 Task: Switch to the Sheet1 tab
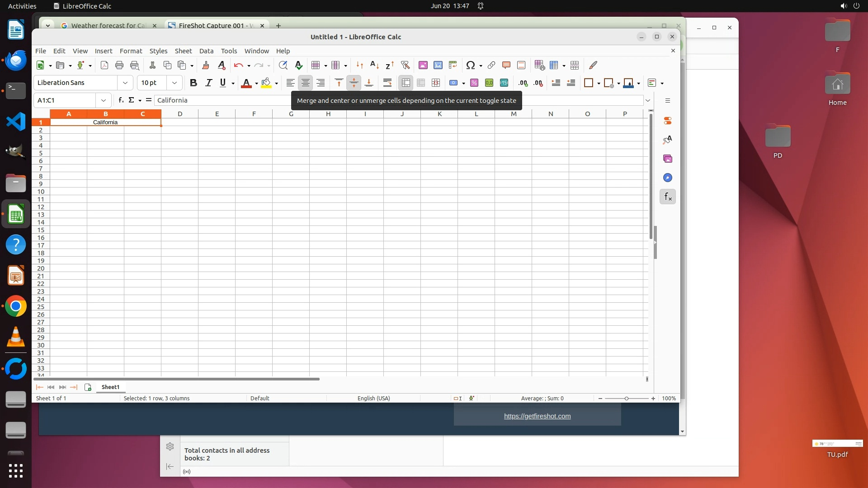(x=110, y=387)
